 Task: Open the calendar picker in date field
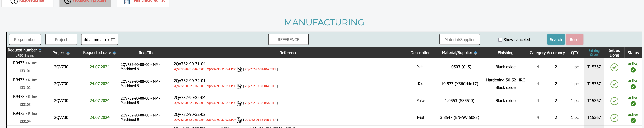[x=113, y=39]
